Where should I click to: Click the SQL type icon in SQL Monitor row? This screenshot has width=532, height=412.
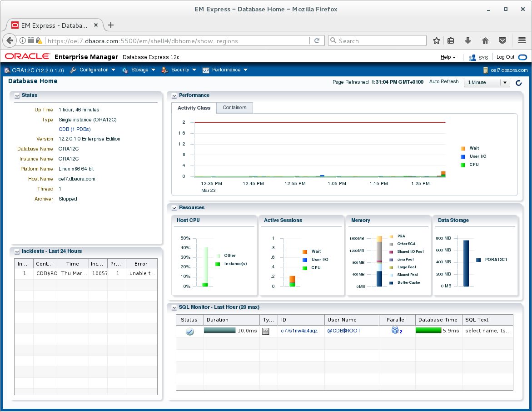(266, 331)
